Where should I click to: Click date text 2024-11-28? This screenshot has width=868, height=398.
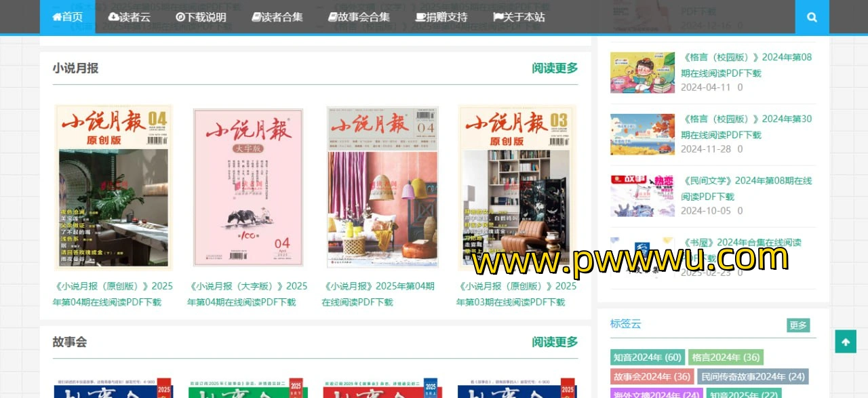pos(705,149)
